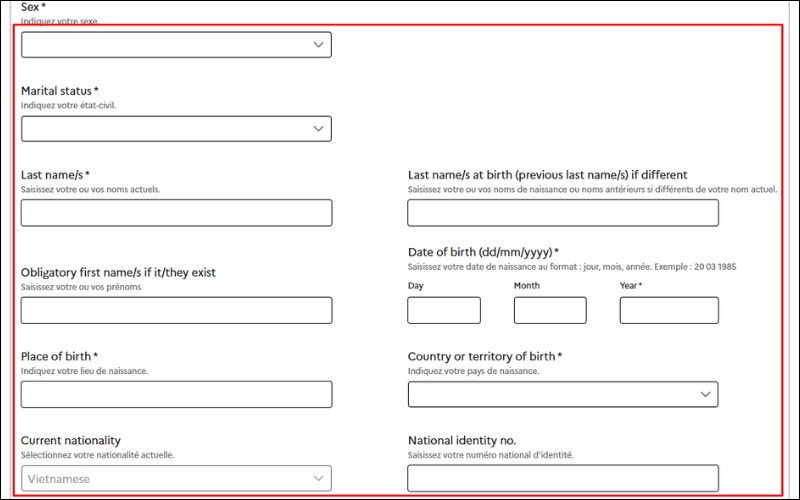The width and height of the screenshot is (800, 500).
Task: Click the 'Current nationality' label
Action: pos(71,441)
